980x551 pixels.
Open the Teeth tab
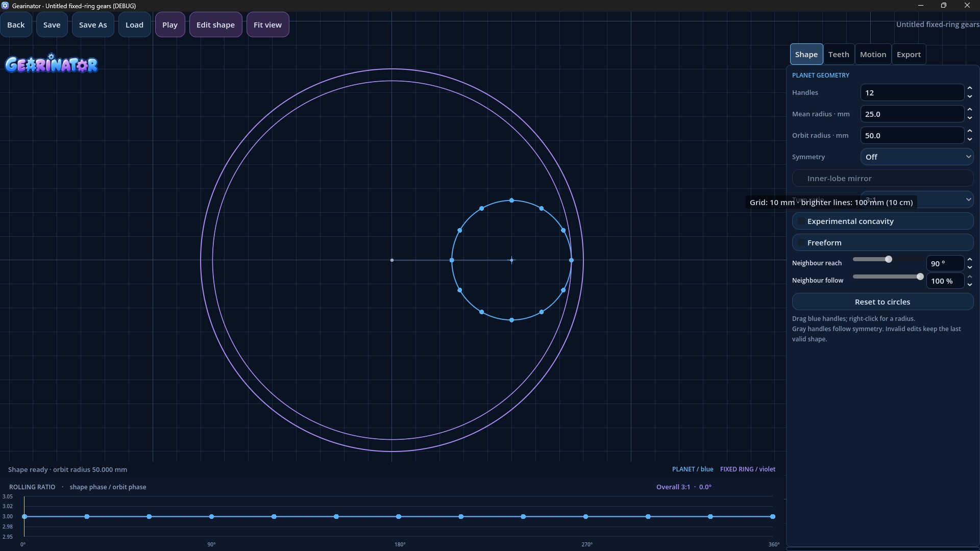[838, 55]
